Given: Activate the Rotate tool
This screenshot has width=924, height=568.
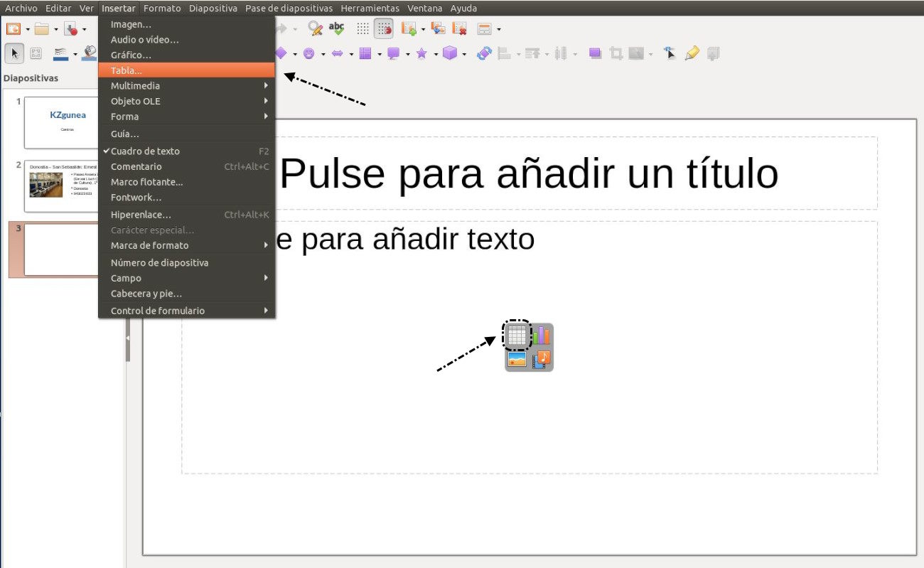Looking at the screenshot, I should (x=484, y=53).
